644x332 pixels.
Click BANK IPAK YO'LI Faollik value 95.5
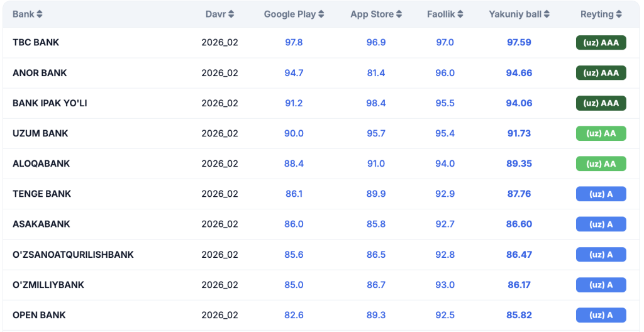coord(445,103)
